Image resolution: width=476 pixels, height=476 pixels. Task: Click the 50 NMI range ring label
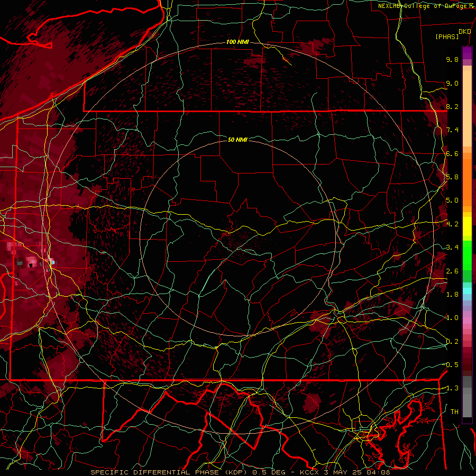[x=237, y=140]
